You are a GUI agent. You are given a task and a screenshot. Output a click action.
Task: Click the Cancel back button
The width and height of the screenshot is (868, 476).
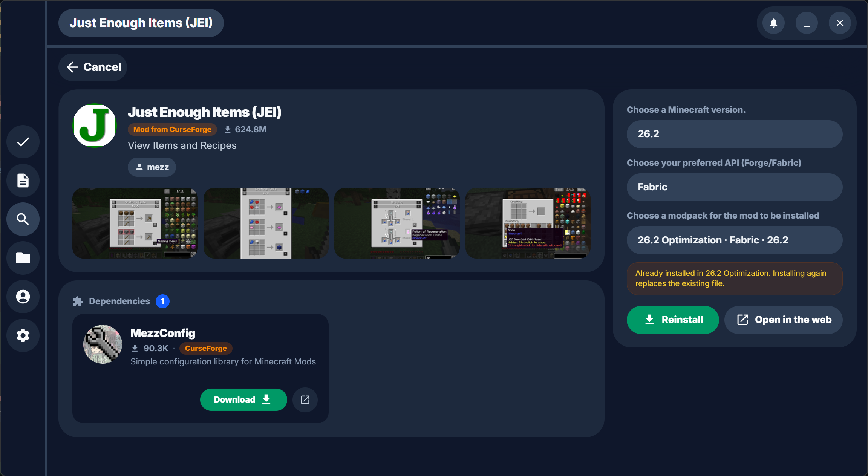[x=93, y=67]
